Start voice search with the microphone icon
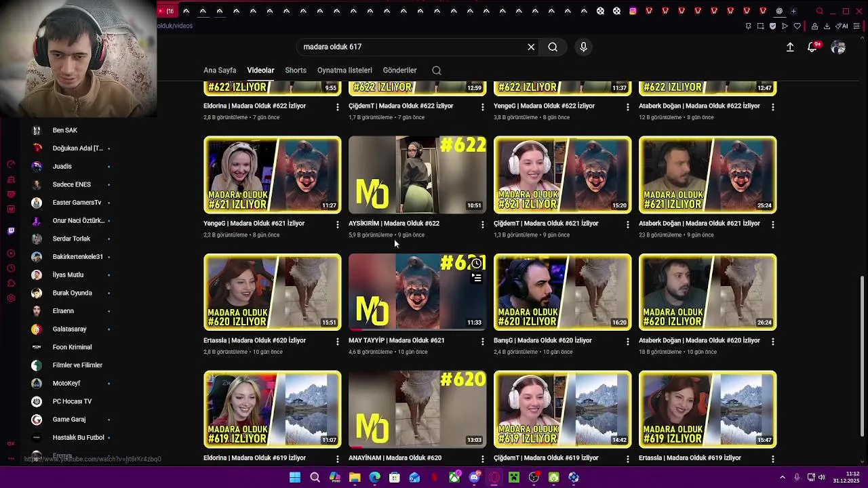This screenshot has width=868, height=488. tap(583, 47)
